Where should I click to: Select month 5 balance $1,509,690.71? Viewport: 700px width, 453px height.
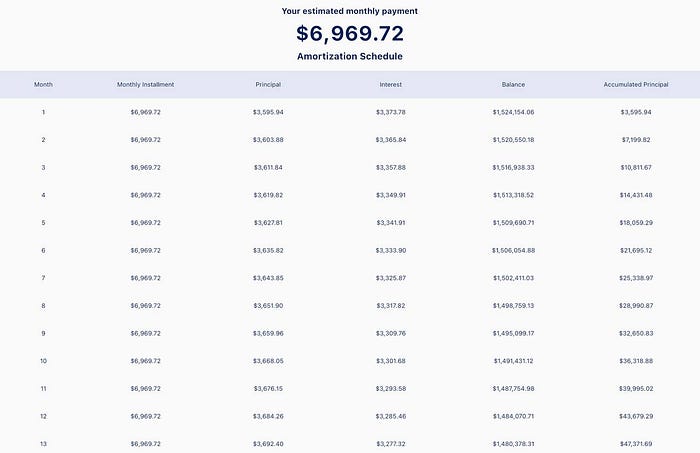point(513,223)
